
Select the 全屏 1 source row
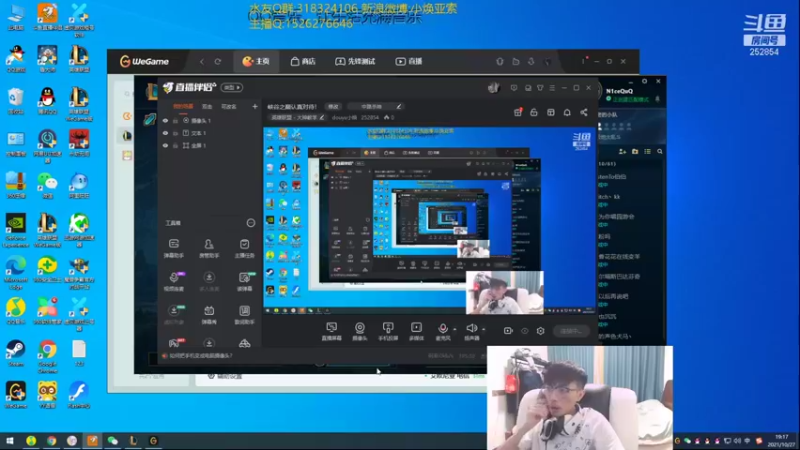209,145
